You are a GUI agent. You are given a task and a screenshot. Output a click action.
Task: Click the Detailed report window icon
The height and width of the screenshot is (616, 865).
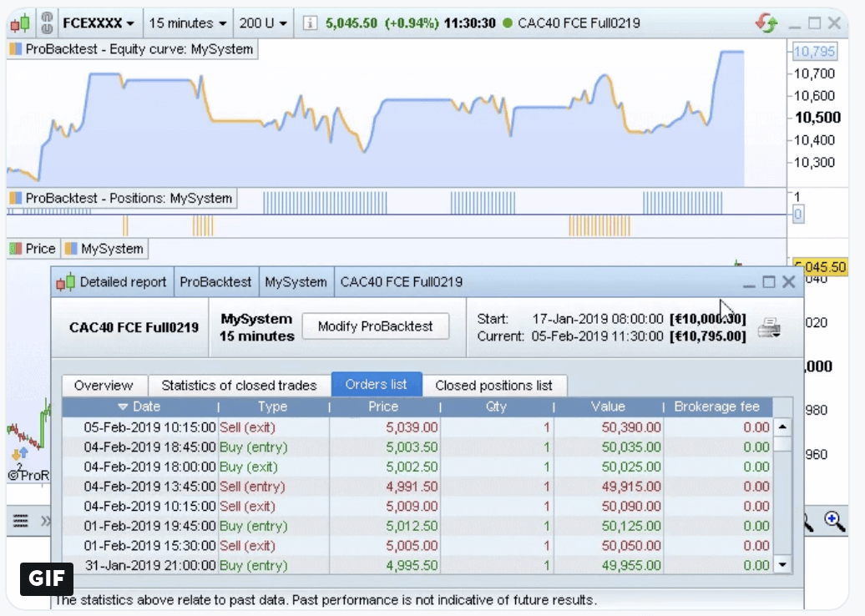point(66,282)
